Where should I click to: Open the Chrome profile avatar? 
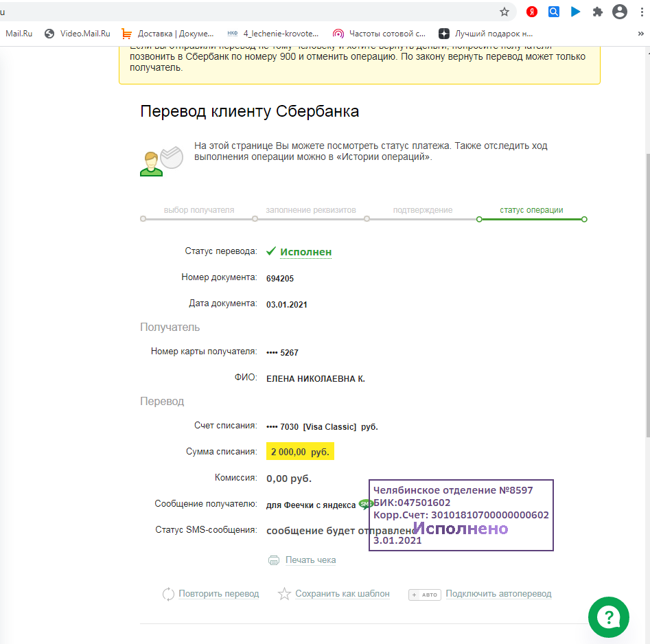point(620,12)
